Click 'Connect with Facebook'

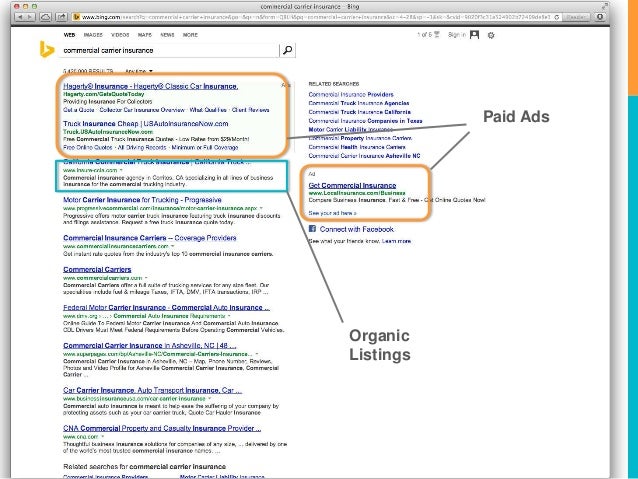point(356,229)
